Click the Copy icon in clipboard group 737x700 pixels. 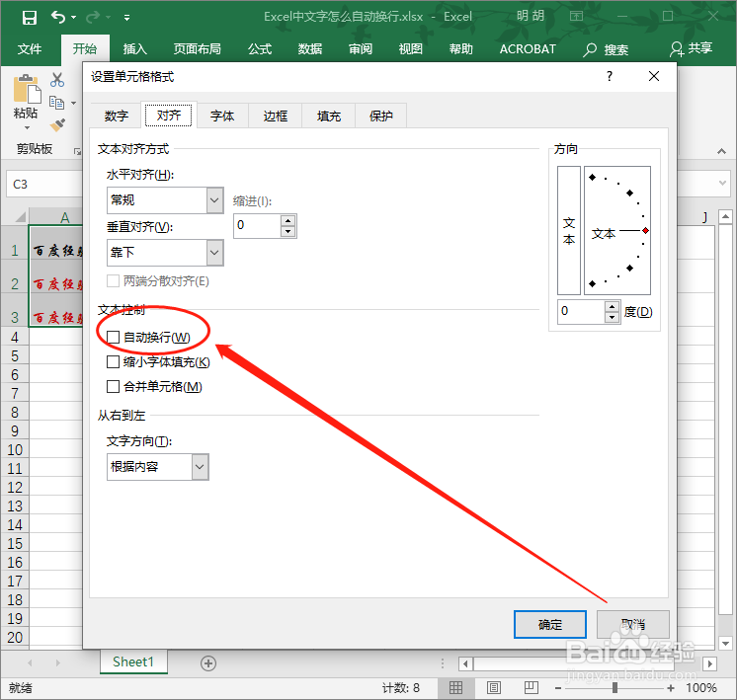click(x=57, y=102)
